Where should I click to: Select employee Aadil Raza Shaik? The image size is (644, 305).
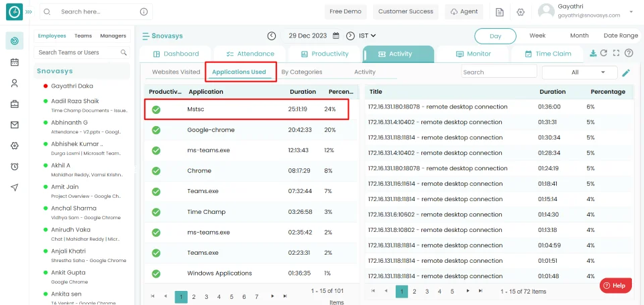point(74,101)
